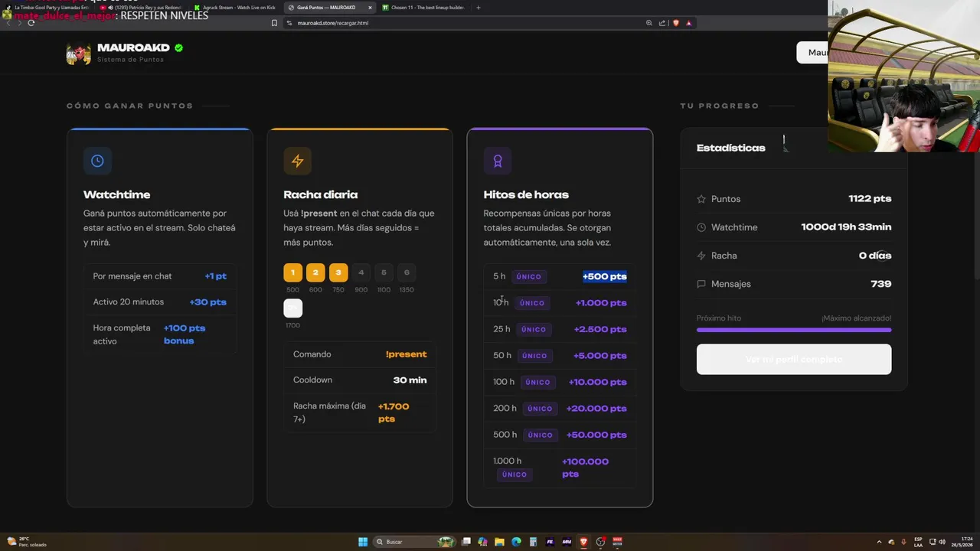Select streak day 1 badge
The image size is (980, 551).
pos(292,272)
